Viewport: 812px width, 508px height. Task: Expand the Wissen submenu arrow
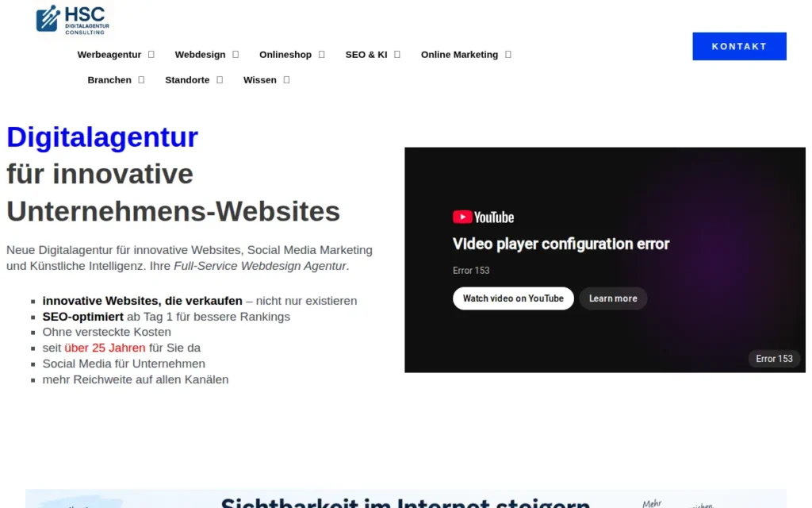tap(286, 80)
